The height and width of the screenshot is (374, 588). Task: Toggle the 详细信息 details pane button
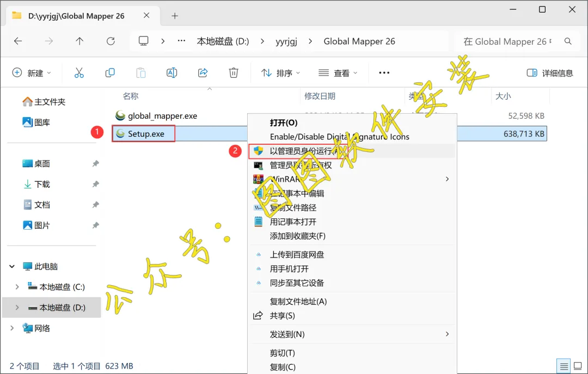(550, 73)
